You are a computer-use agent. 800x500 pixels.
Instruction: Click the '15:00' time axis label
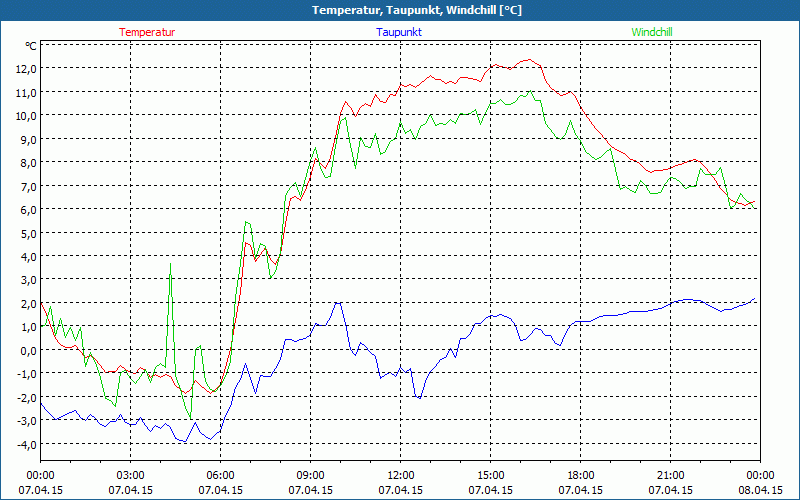pos(490,476)
